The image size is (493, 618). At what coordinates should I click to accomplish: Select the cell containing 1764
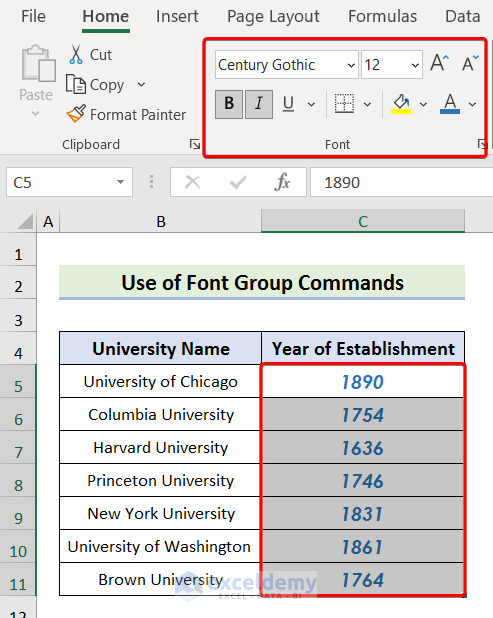tap(363, 579)
